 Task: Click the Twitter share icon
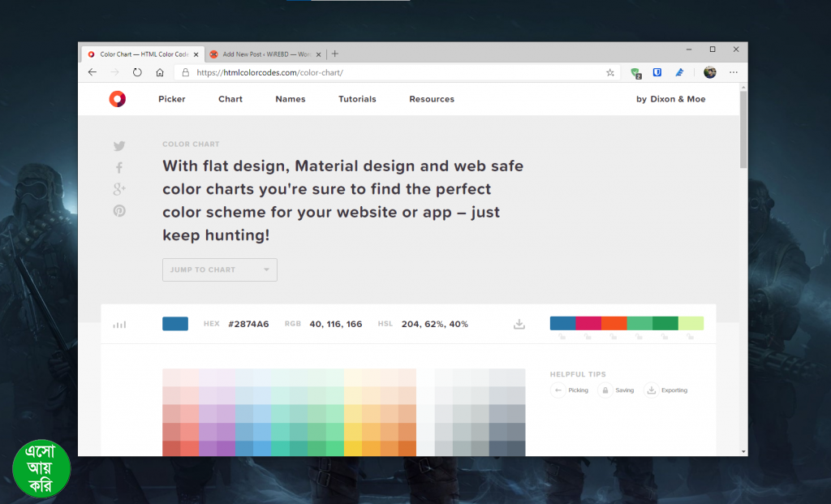119,146
